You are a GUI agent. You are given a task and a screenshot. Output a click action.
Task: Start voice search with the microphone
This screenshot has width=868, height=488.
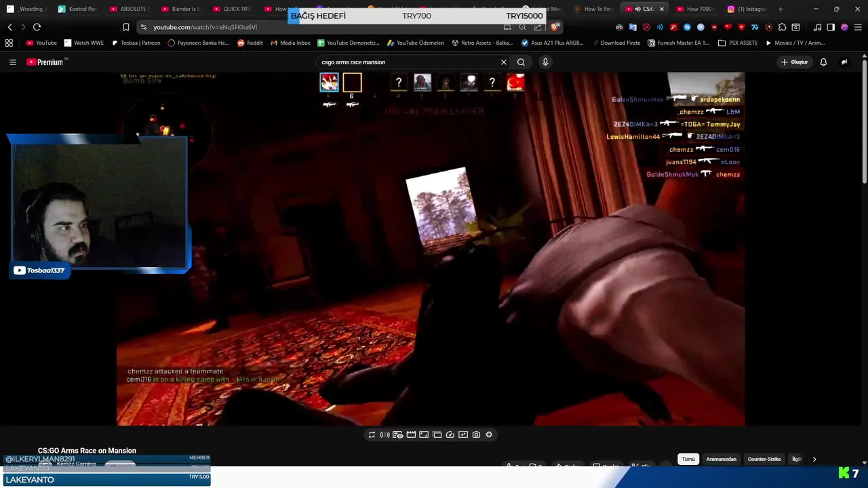545,62
